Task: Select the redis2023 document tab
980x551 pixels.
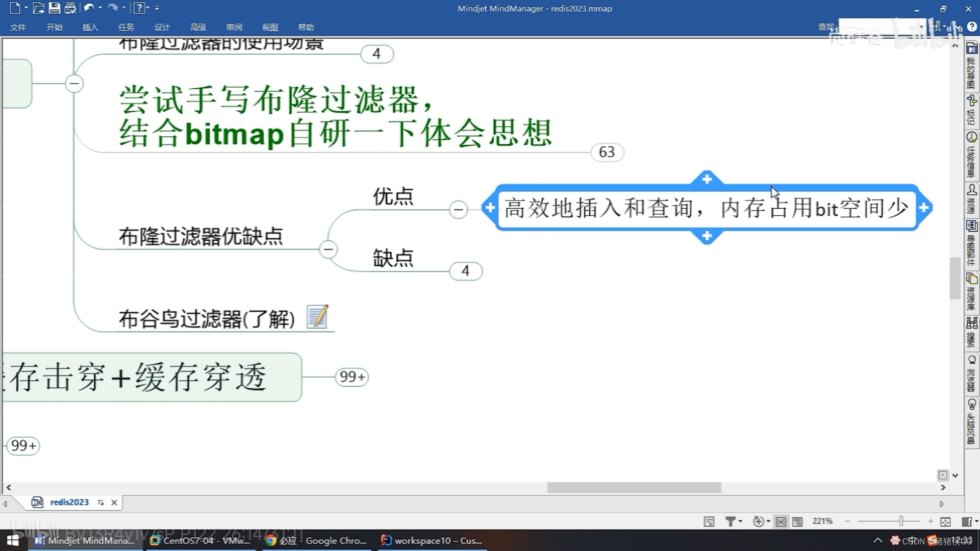Action: point(69,502)
